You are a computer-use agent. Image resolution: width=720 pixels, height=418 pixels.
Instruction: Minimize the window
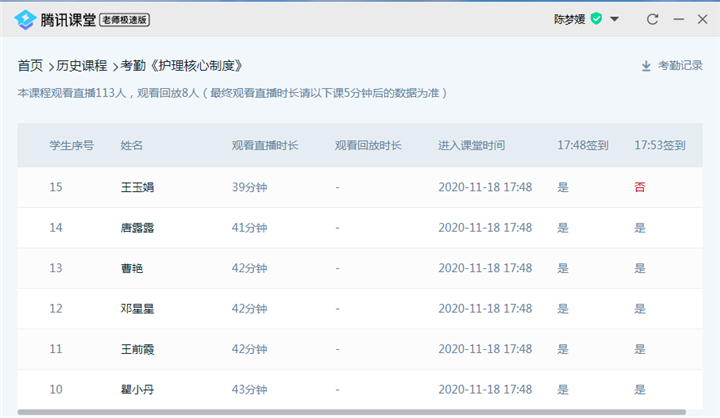pos(679,19)
